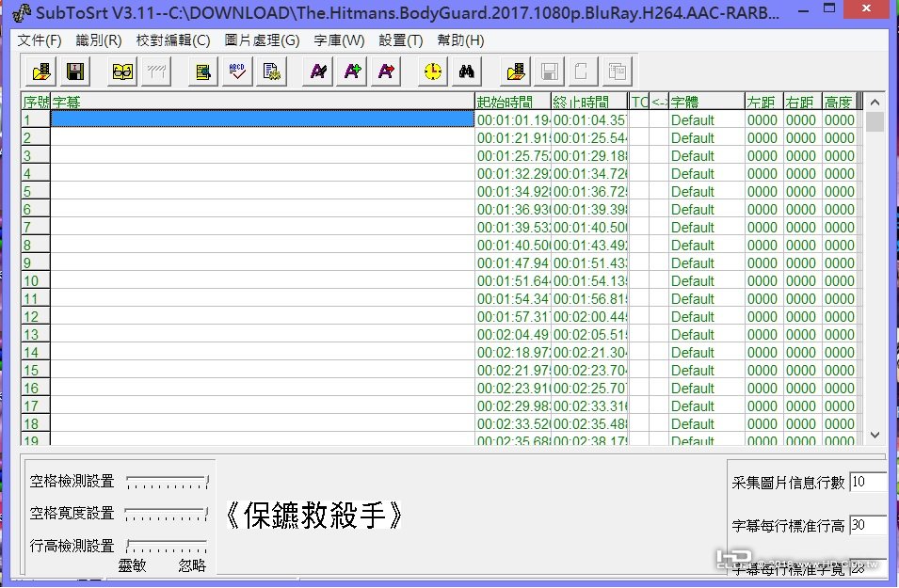This screenshot has width=899, height=588.
Task: Open the 校對編輯(C) menu
Action: pos(173,40)
